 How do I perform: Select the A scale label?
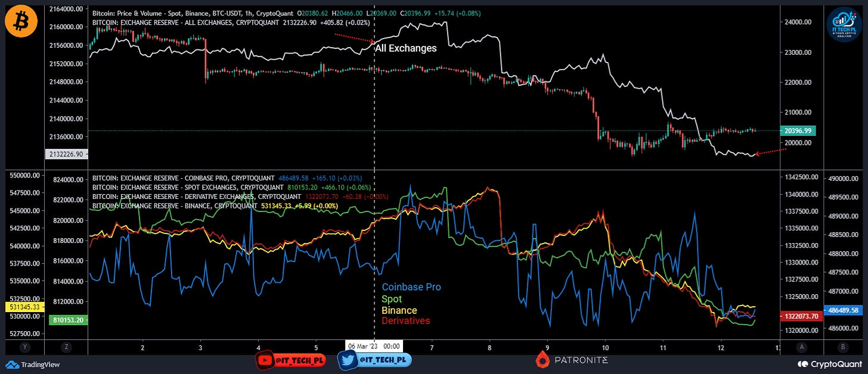tap(802, 347)
